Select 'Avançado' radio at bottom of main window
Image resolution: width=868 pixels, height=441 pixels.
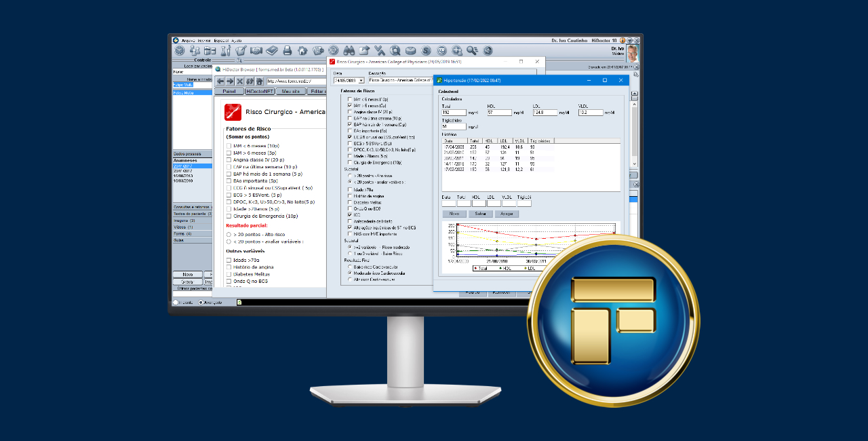coord(201,302)
